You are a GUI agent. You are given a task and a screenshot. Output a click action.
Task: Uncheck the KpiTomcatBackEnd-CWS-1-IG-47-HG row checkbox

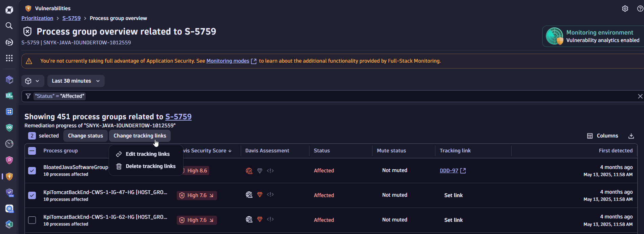coord(32,195)
